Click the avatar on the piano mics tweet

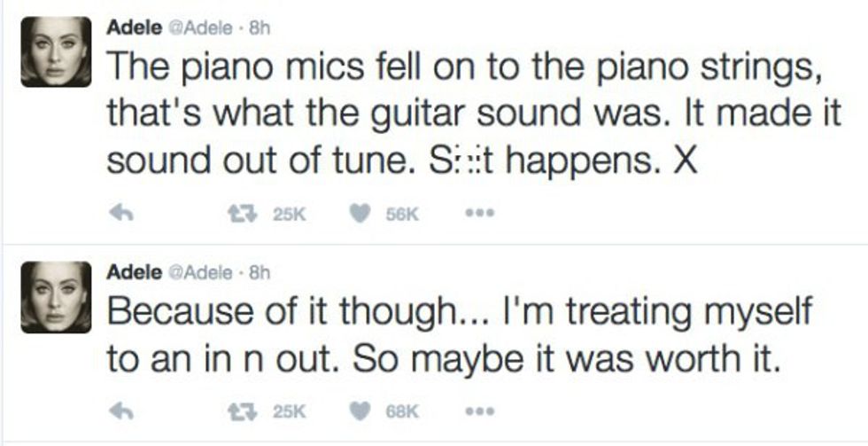[57, 53]
